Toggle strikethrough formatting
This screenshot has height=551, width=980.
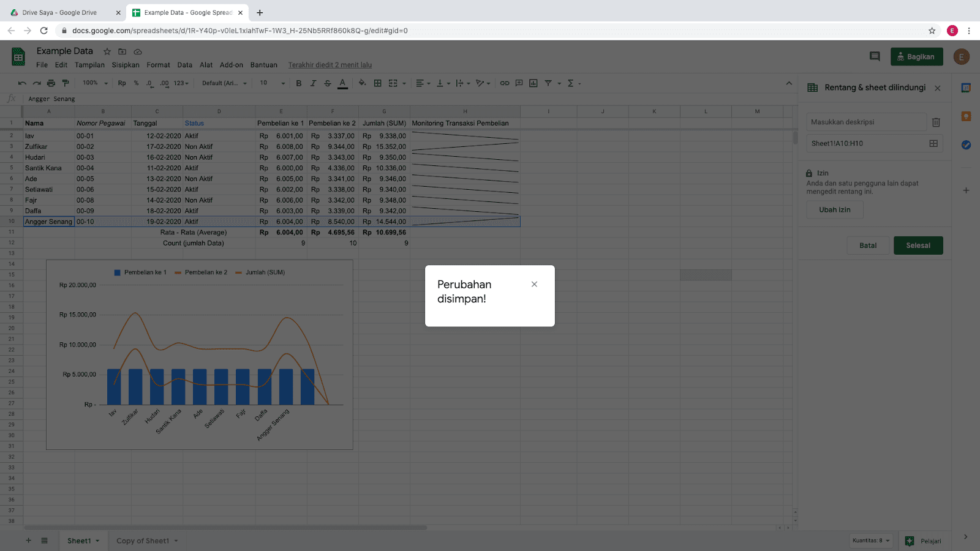point(328,83)
